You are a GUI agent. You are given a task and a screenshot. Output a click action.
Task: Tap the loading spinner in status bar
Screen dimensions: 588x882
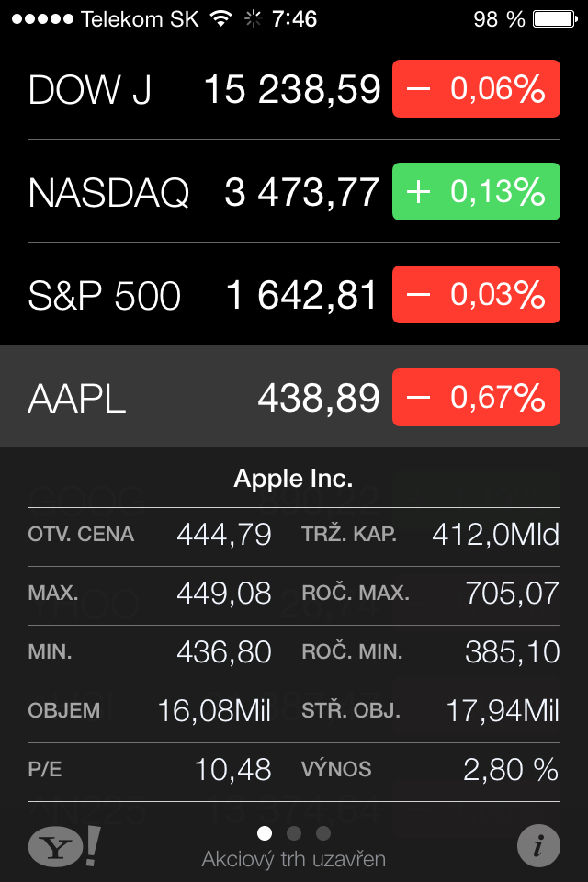253,19
